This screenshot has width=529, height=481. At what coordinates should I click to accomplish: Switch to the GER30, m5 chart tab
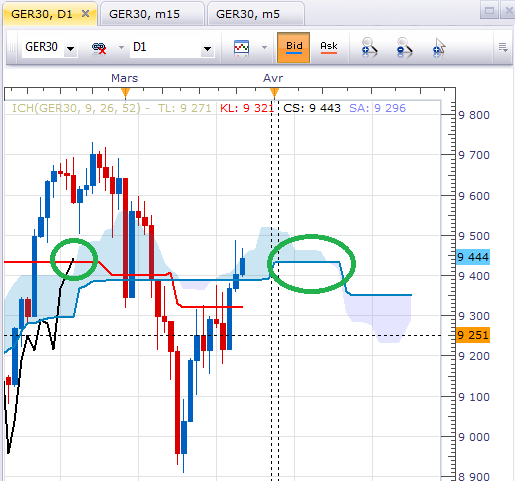click(255, 14)
